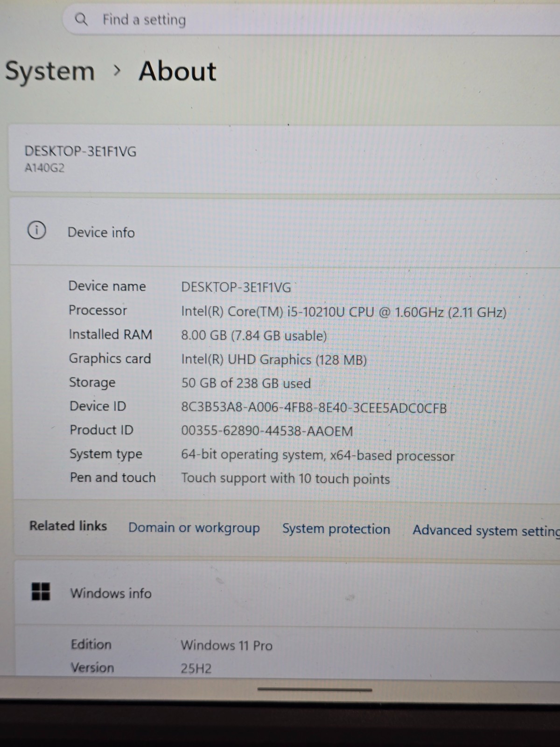Click the Device ID label
Screen dimensions: 560x747
point(98,406)
